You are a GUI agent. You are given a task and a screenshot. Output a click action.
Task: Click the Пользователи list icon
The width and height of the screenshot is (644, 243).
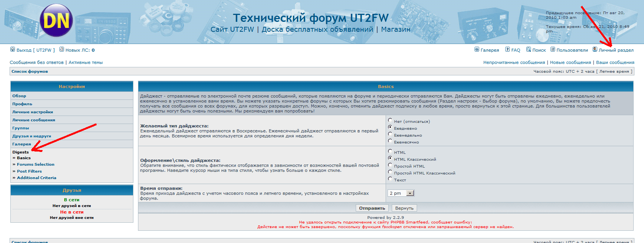click(x=553, y=49)
